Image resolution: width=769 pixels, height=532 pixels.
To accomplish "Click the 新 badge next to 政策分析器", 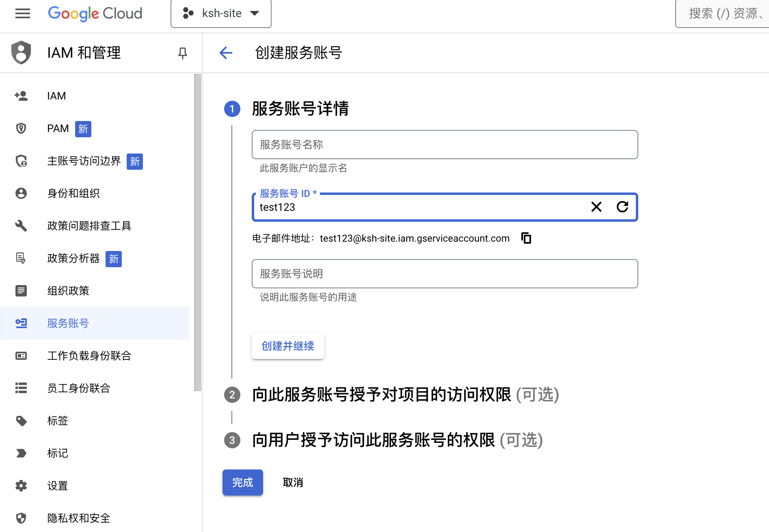I will click(x=114, y=259).
